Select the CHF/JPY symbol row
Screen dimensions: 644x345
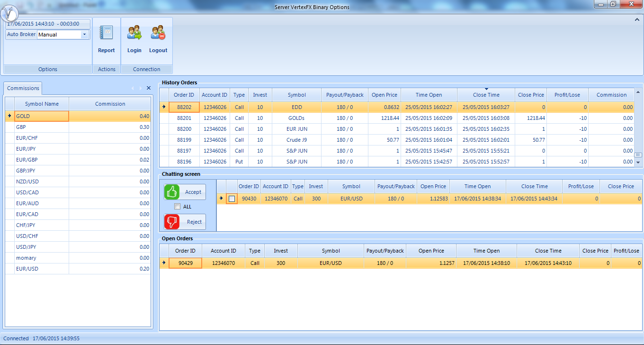pos(78,225)
